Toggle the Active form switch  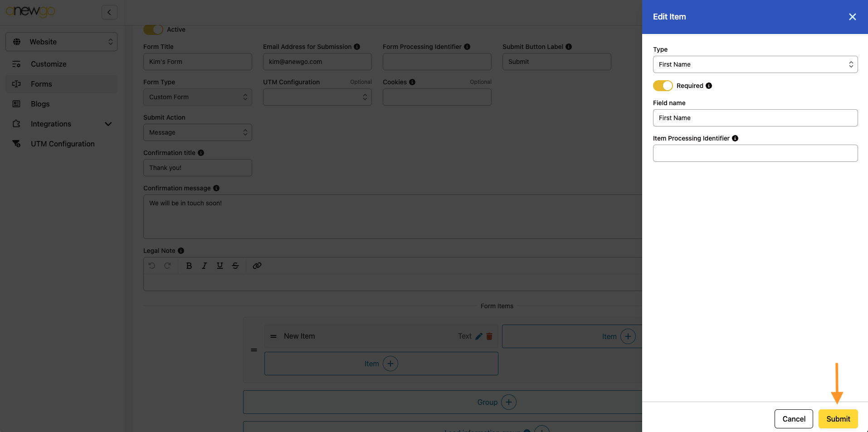click(x=153, y=29)
